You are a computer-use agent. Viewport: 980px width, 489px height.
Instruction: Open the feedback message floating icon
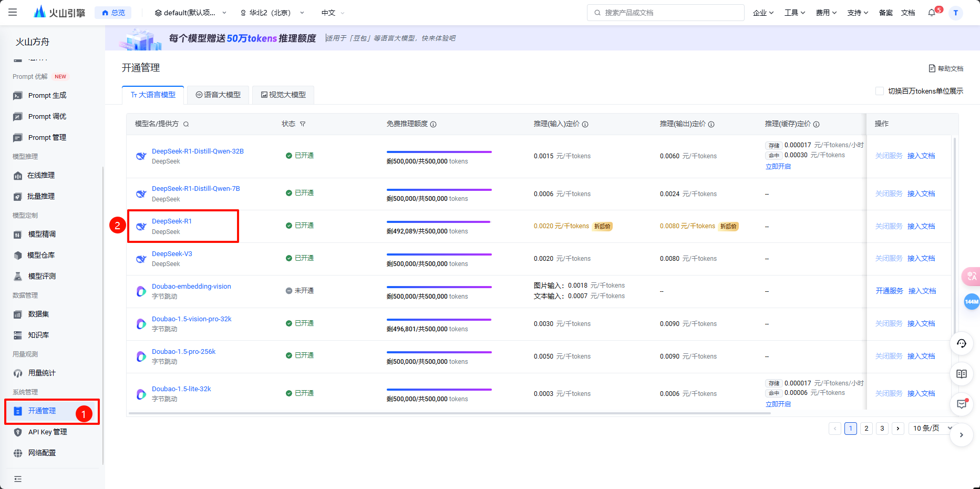tap(962, 404)
